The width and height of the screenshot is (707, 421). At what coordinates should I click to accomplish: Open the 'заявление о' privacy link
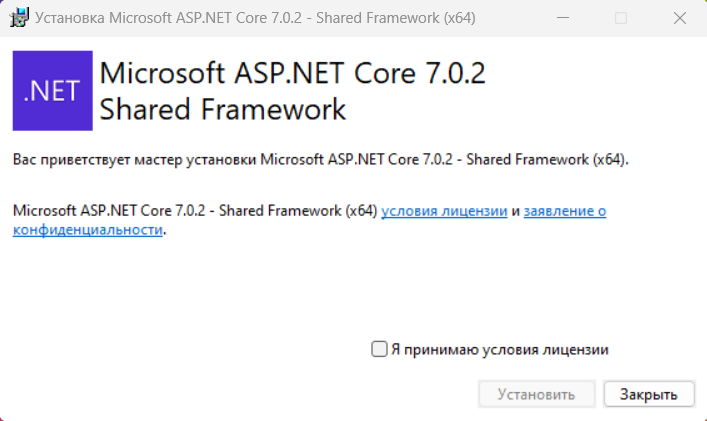tap(565, 211)
